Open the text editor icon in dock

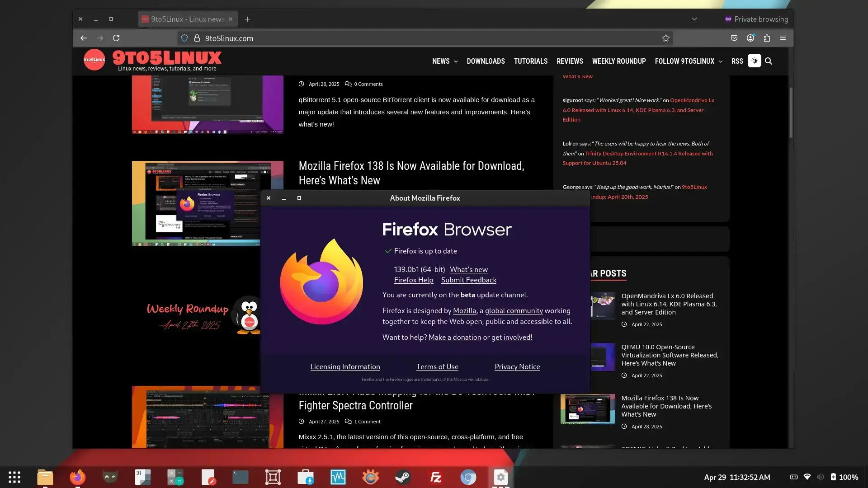(x=208, y=477)
